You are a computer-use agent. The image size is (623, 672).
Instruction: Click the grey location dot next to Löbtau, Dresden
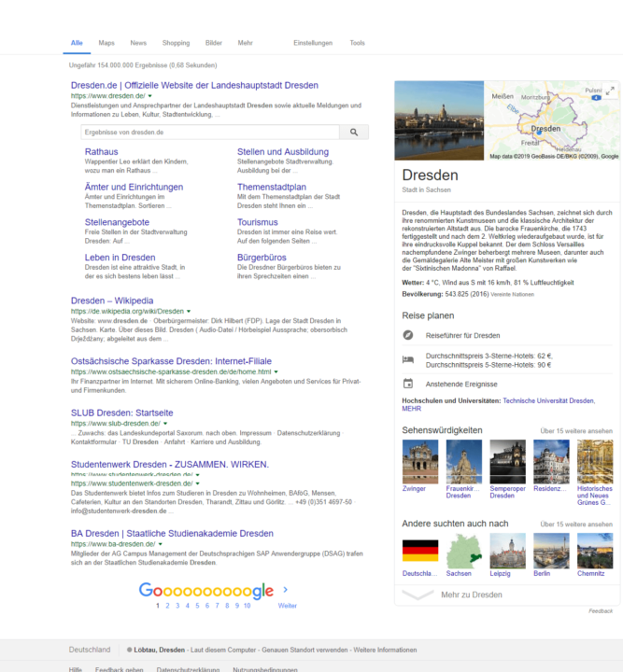(129, 650)
